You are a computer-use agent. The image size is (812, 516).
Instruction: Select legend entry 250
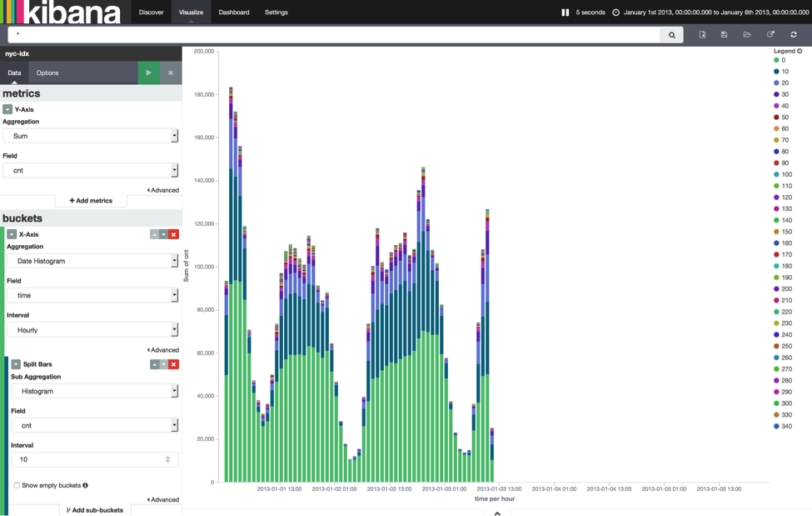783,346
